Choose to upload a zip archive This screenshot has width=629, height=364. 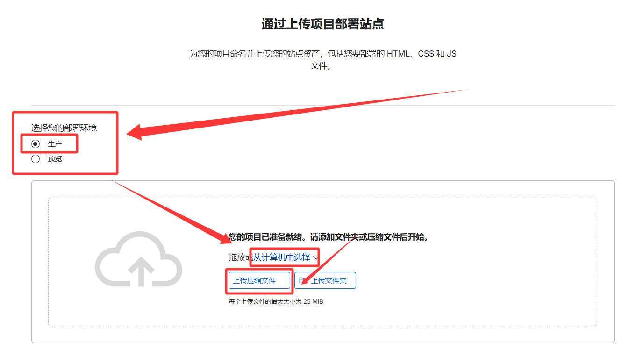coord(259,280)
